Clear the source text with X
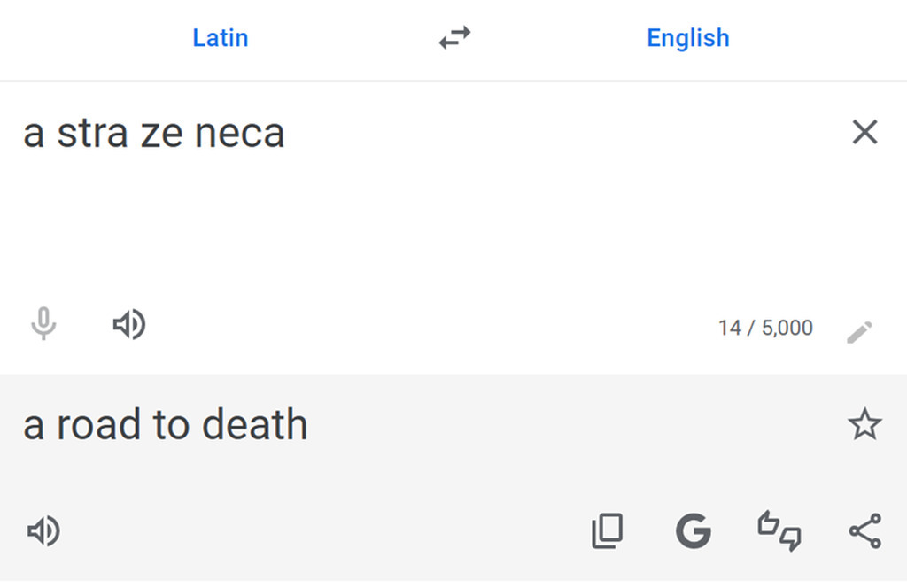The height and width of the screenshot is (588, 907). [x=864, y=133]
